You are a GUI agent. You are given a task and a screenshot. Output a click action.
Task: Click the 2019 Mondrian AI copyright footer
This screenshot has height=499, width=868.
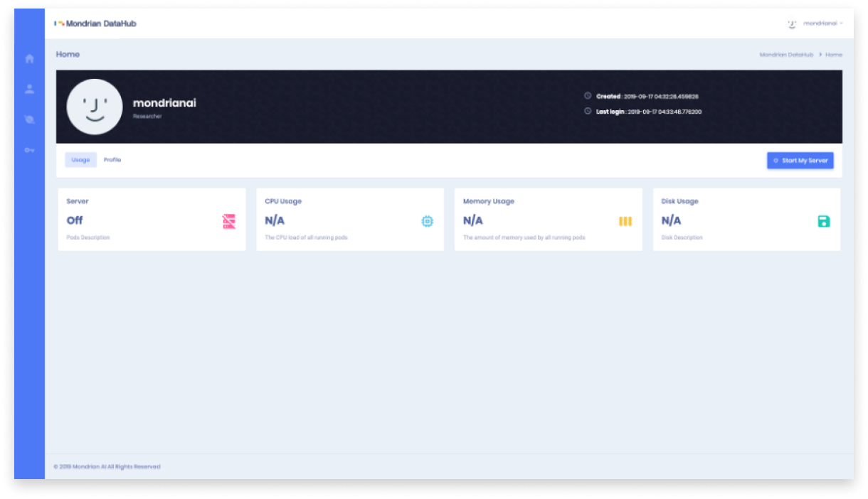[107, 467]
